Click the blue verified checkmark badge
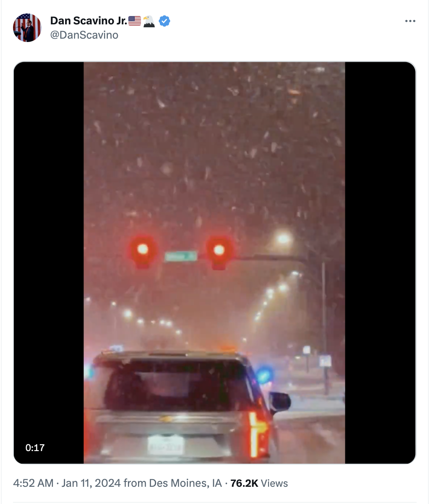This screenshot has width=433, height=504. pyautogui.click(x=164, y=21)
